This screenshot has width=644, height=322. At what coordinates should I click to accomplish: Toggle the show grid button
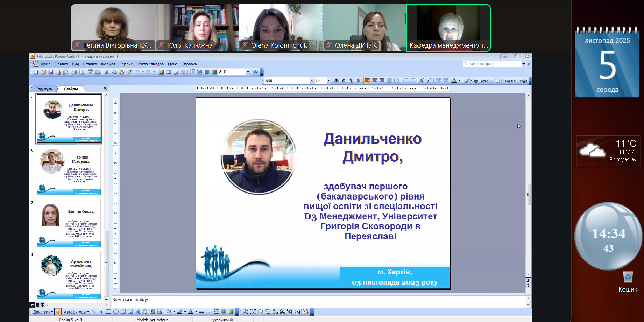tap(207, 72)
